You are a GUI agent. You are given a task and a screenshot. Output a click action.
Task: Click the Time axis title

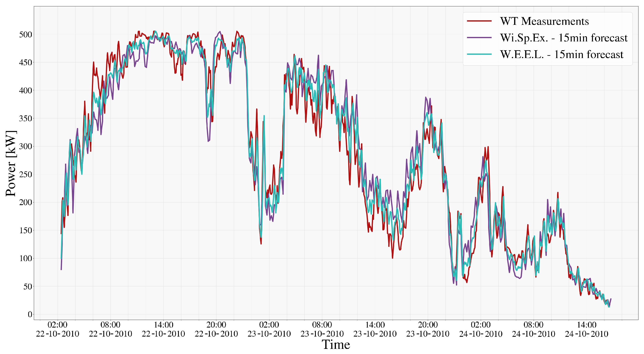click(x=336, y=345)
